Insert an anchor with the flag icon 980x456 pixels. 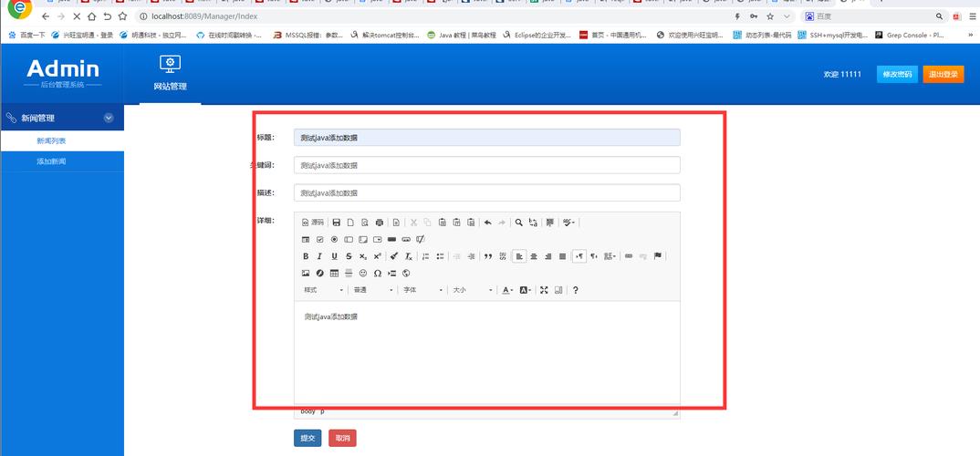point(658,256)
